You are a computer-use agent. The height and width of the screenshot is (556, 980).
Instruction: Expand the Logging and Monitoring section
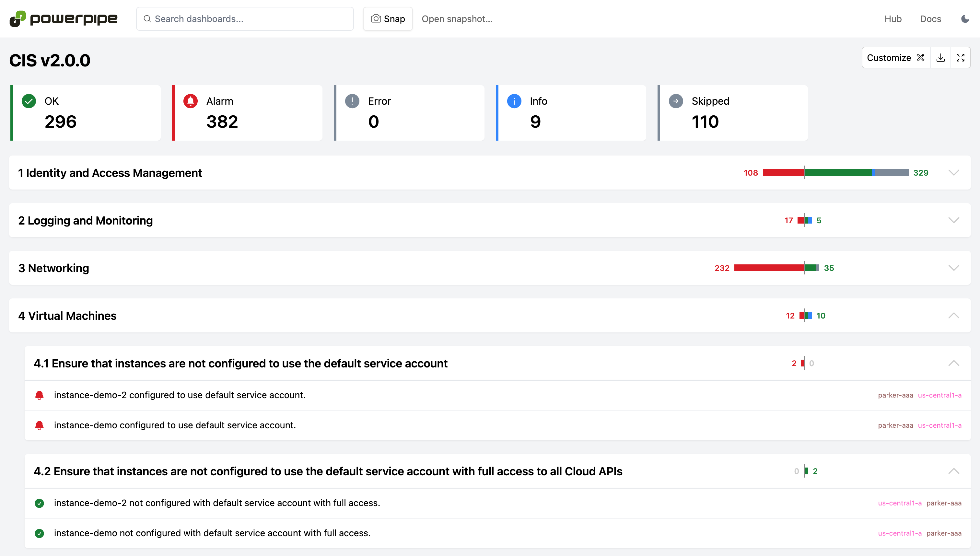(954, 220)
